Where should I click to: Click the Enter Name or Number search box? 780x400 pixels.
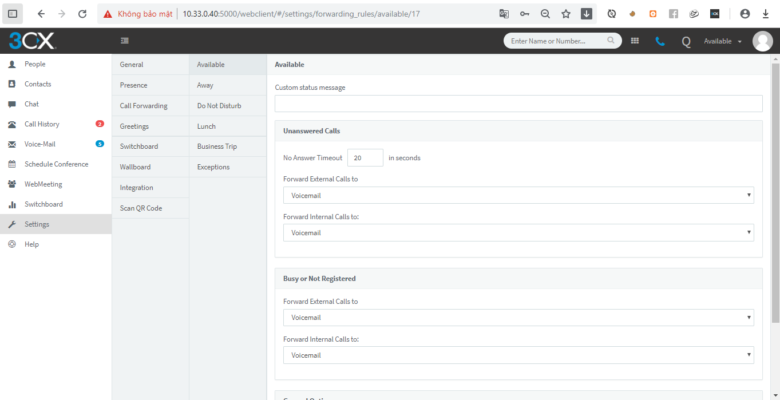coord(558,41)
